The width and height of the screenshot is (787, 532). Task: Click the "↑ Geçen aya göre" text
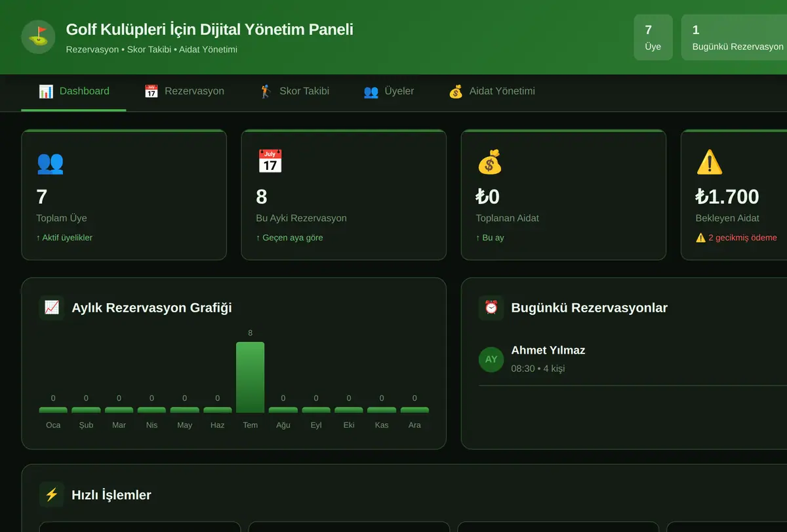(289, 237)
